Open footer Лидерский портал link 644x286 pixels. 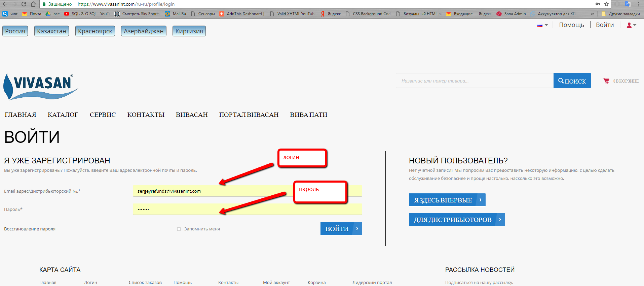(372, 283)
